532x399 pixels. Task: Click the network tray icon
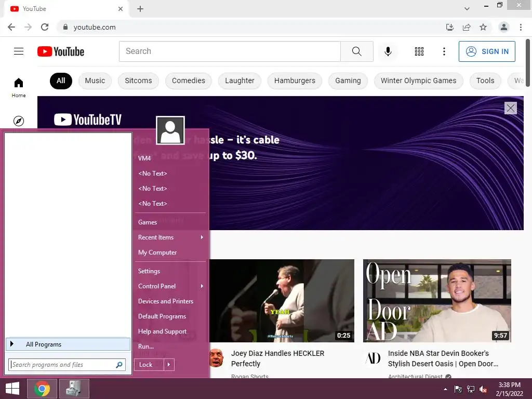point(471,389)
